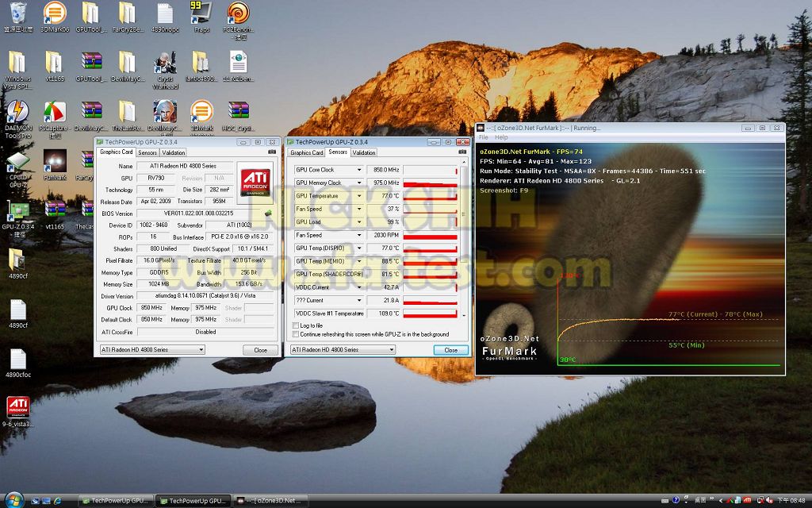Switch to Validation tab in Sensors window

tap(364, 152)
